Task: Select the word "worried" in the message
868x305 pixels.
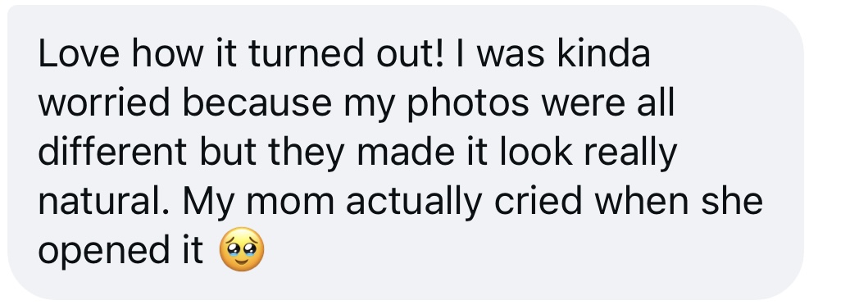Action: (103, 103)
